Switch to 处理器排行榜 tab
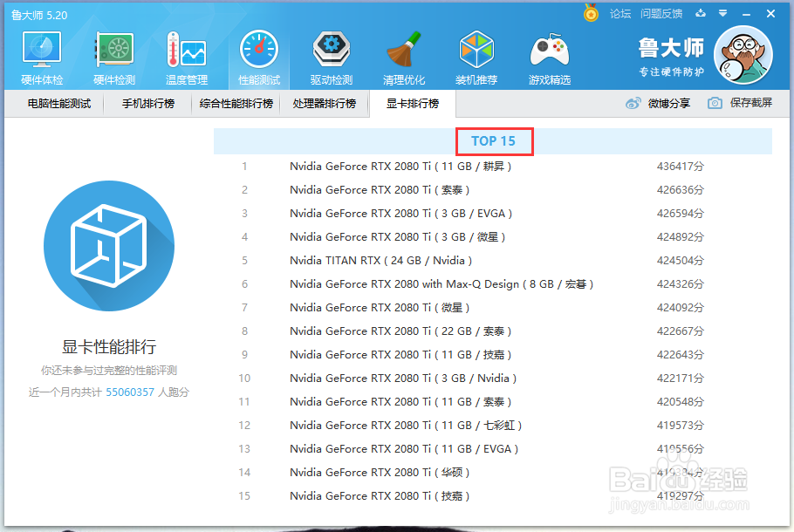Screen dimensions: 794x532 point(324,104)
